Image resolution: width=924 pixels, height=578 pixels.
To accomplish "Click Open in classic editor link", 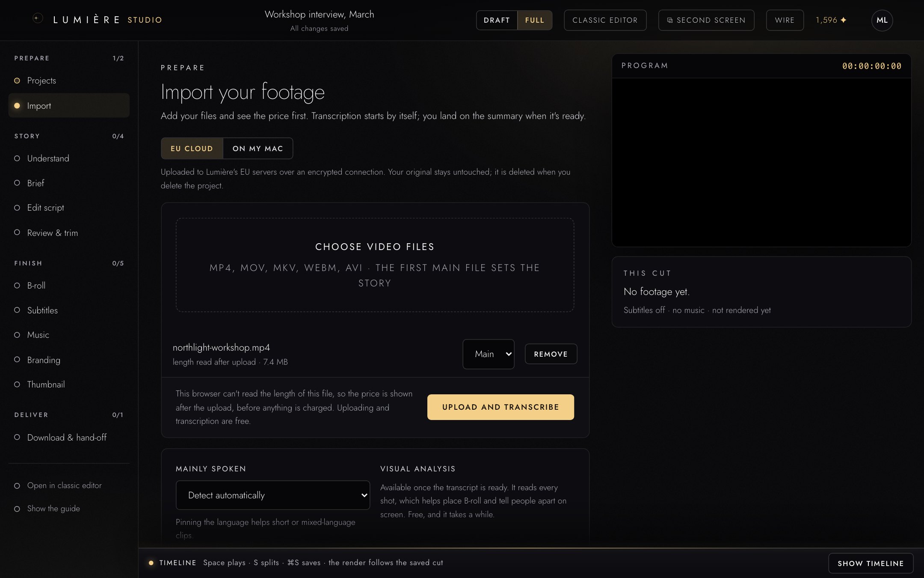I will pyautogui.click(x=69, y=485).
